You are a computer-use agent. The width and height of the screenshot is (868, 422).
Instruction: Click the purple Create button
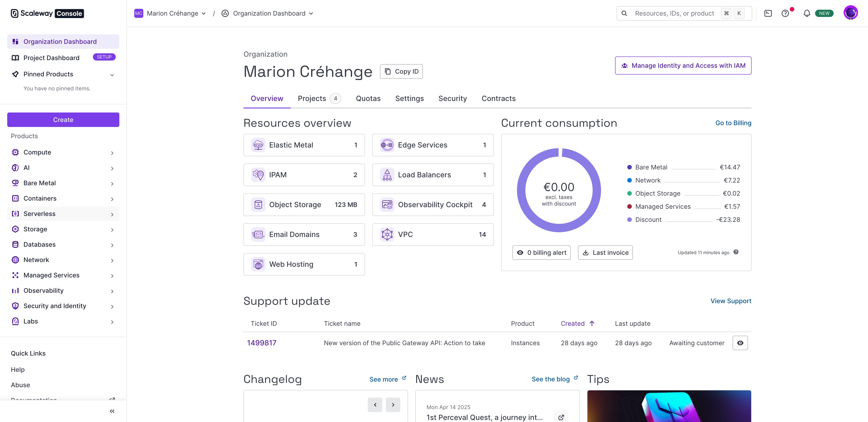[x=63, y=120]
